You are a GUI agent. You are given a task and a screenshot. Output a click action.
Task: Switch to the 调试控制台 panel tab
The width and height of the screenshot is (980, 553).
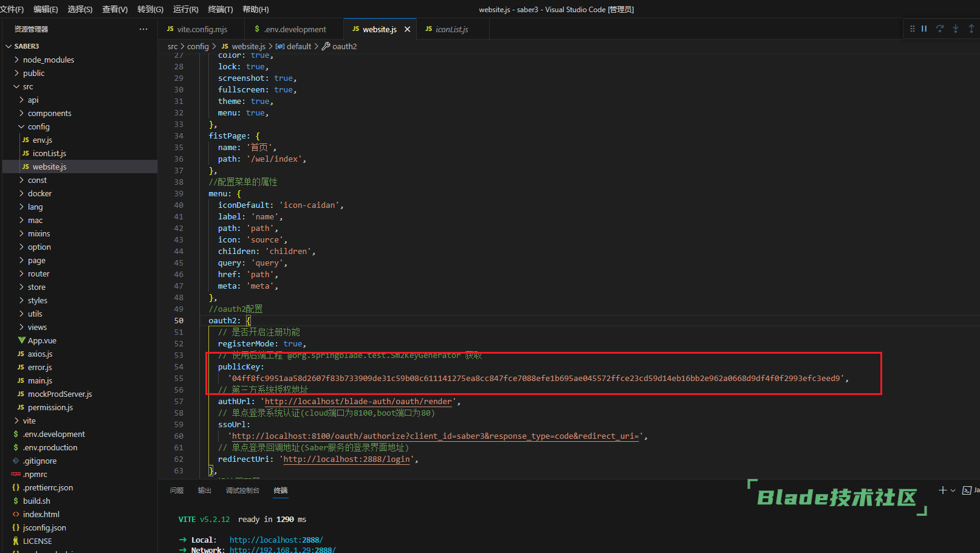(x=242, y=490)
